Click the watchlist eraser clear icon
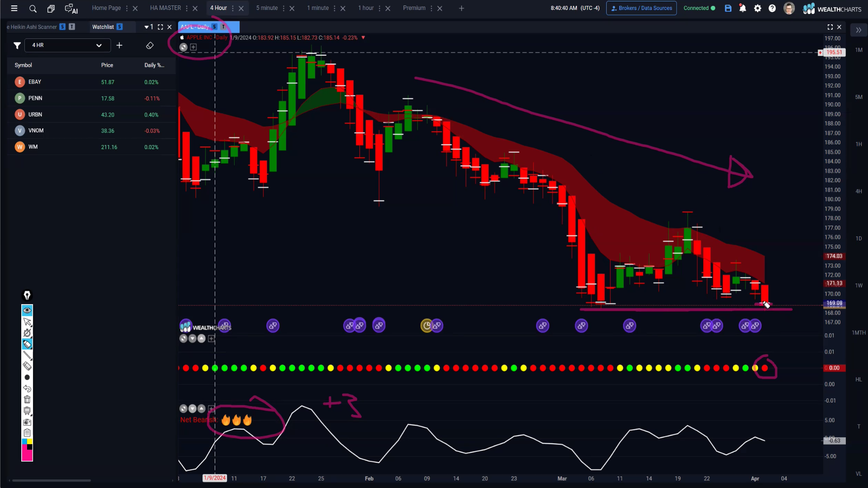Viewport: 868px width, 488px height. point(150,45)
